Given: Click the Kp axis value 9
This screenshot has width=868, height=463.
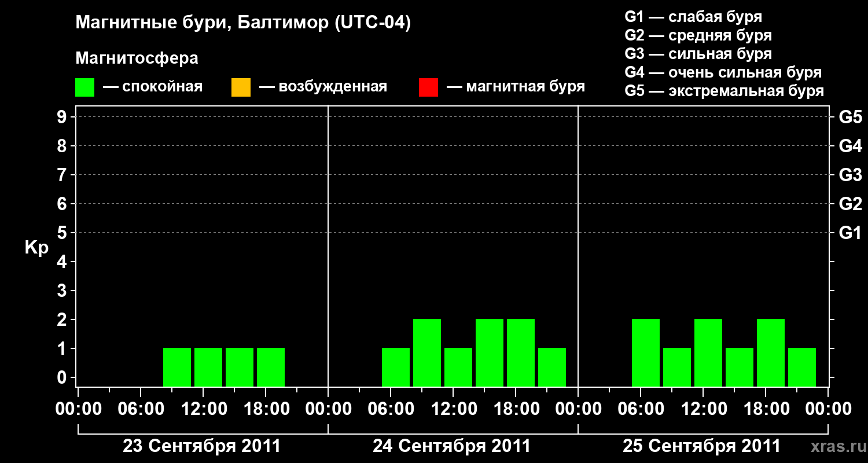Looking at the screenshot, I should click(63, 117).
